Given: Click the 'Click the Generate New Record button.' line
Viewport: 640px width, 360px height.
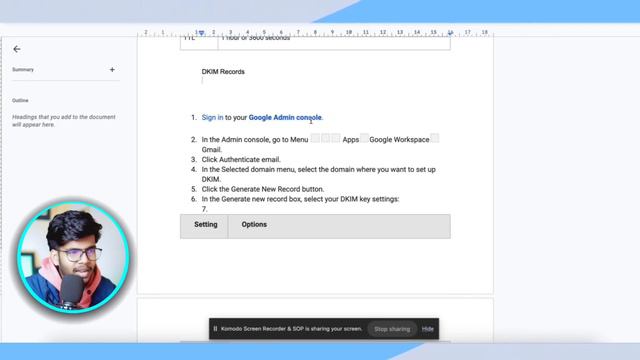Looking at the screenshot, I should click(x=262, y=189).
